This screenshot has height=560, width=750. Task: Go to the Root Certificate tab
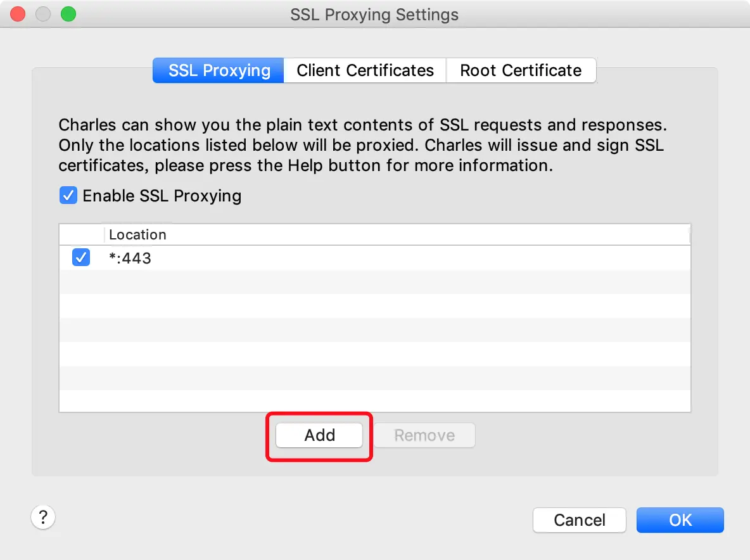pyautogui.click(x=521, y=70)
